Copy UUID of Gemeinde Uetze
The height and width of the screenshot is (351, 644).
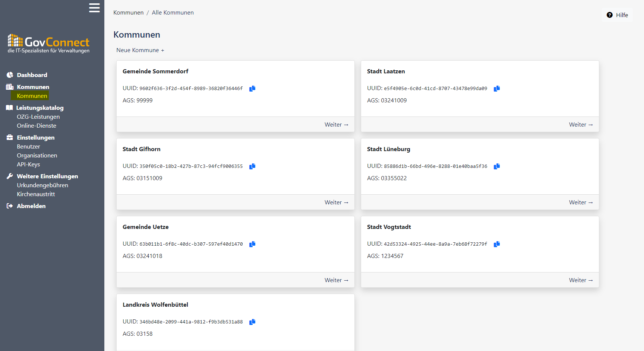click(x=252, y=244)
